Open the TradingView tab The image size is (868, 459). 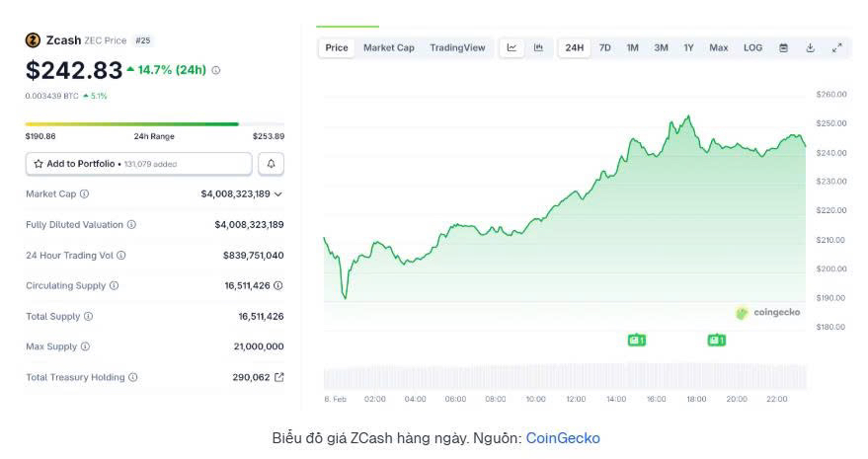(457, 48)
